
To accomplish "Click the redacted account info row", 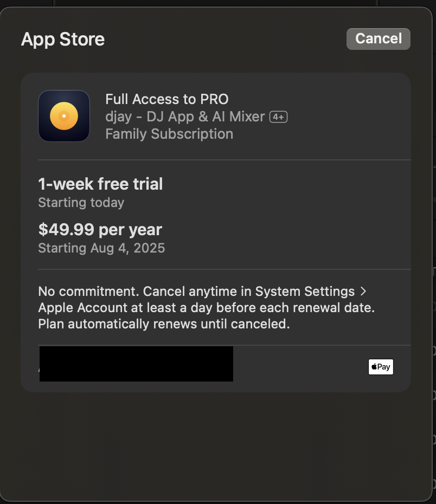I will coord(136,364).
